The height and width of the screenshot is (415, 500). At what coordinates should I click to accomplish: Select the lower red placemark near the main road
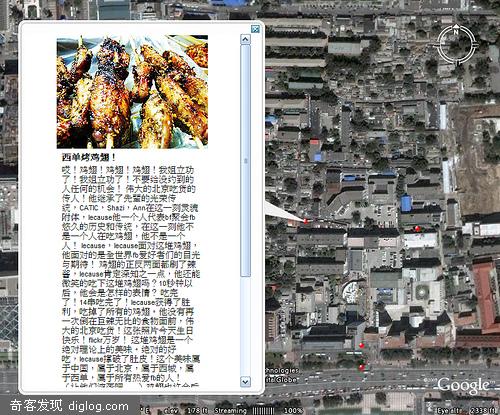click(x=362, y=367)
